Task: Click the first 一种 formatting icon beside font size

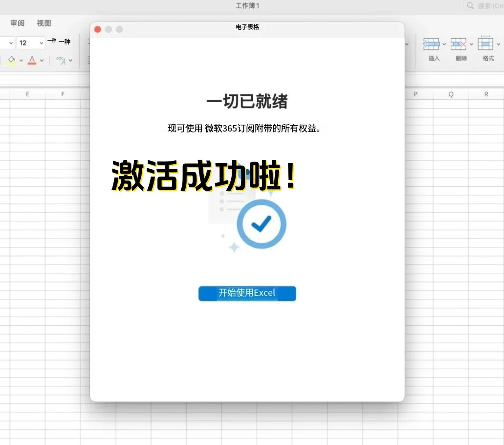Action: click(53, 42)
